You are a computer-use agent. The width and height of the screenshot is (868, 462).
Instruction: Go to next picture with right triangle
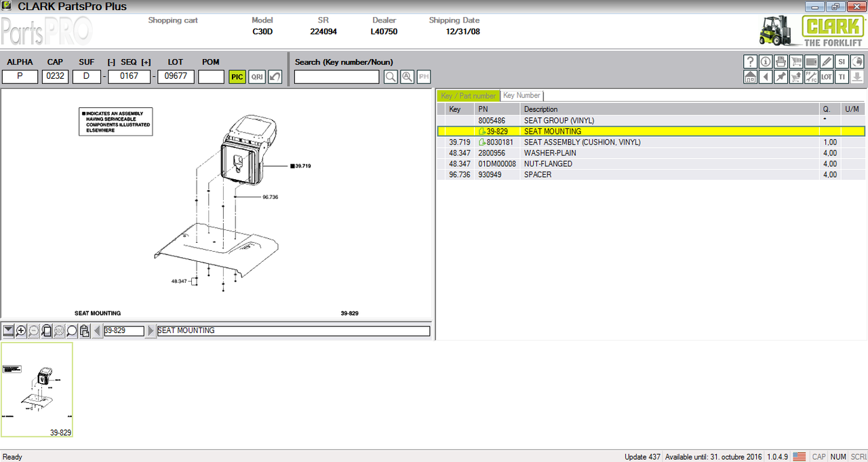click(x=151, y=331)
